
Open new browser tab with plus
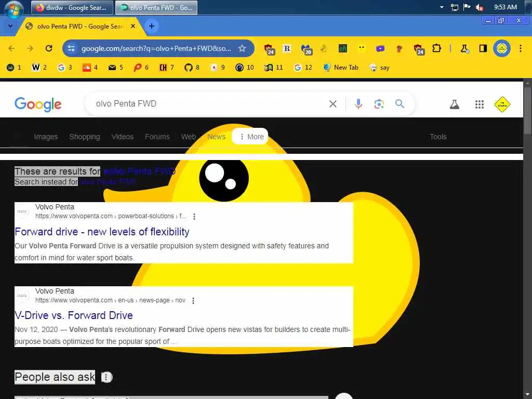(152, 26)
